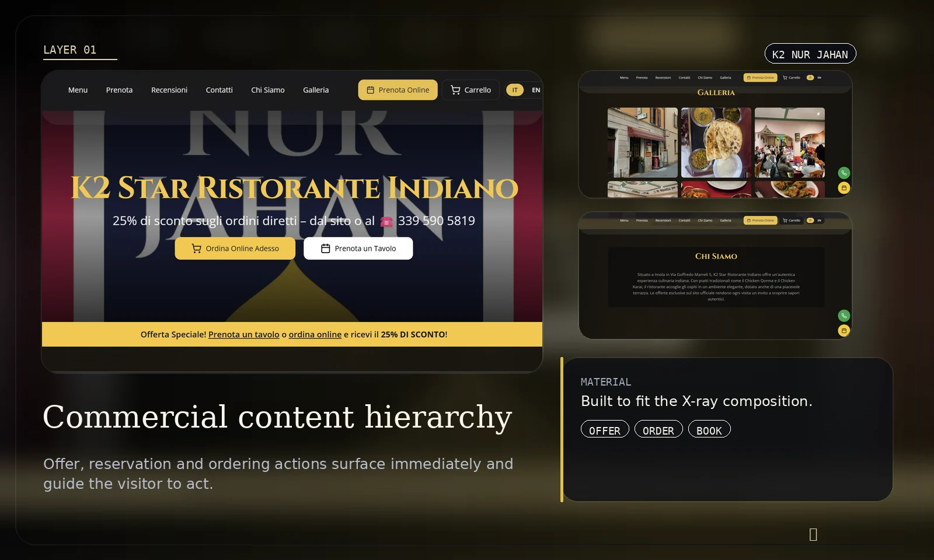Switch main site language to EN

(536, 90)
